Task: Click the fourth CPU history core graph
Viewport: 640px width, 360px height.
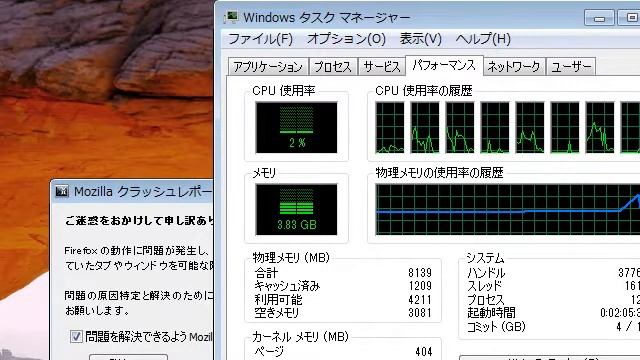Action: (x=495, y=128)
